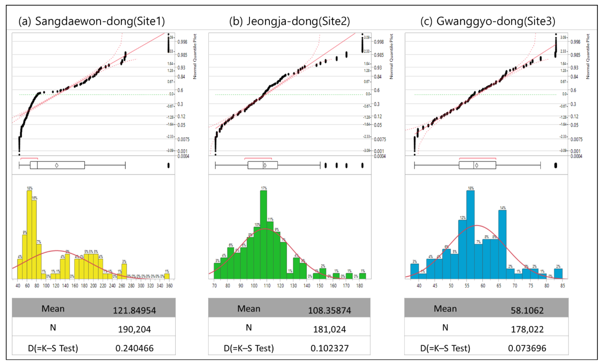The image size is (602, 364).
Task: Click the Gwanggyo-dong(Site3) panel title
Action: click(488, 21)
